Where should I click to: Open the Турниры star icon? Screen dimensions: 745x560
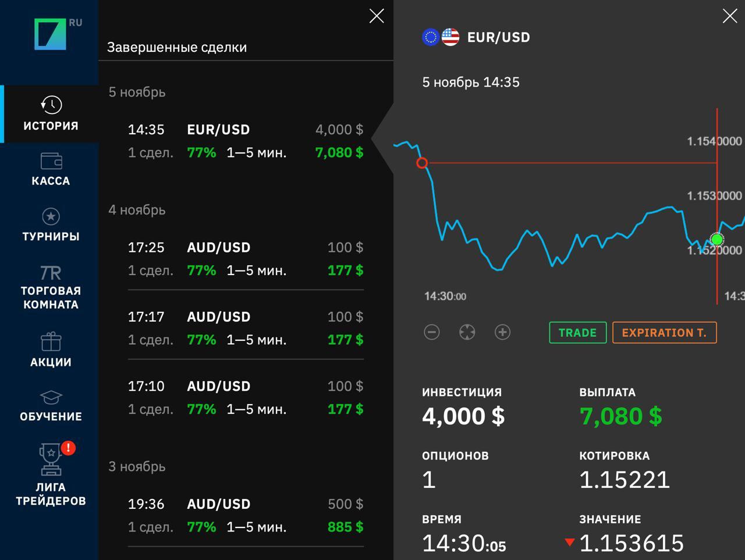click(x=51, y=216)
